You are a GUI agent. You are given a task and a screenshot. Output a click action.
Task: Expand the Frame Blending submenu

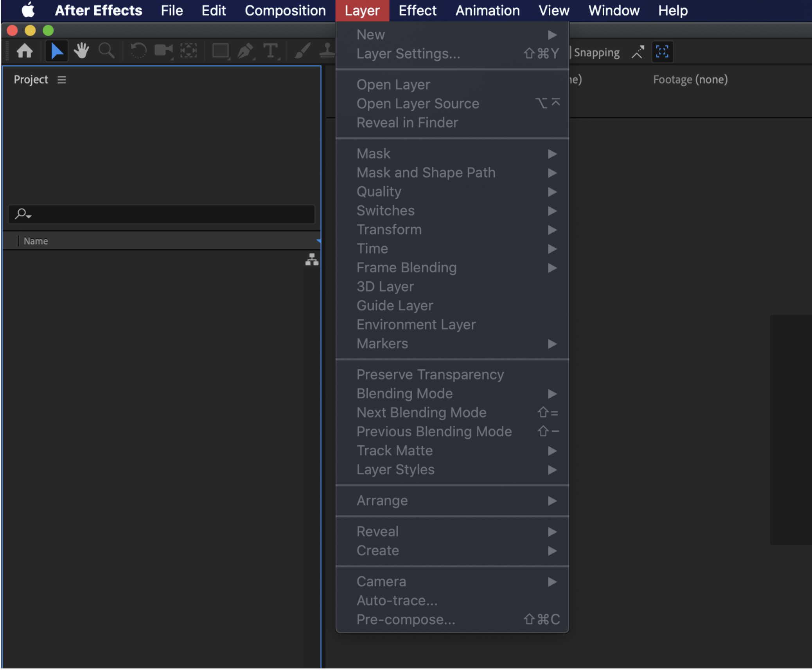click(452, 268)
